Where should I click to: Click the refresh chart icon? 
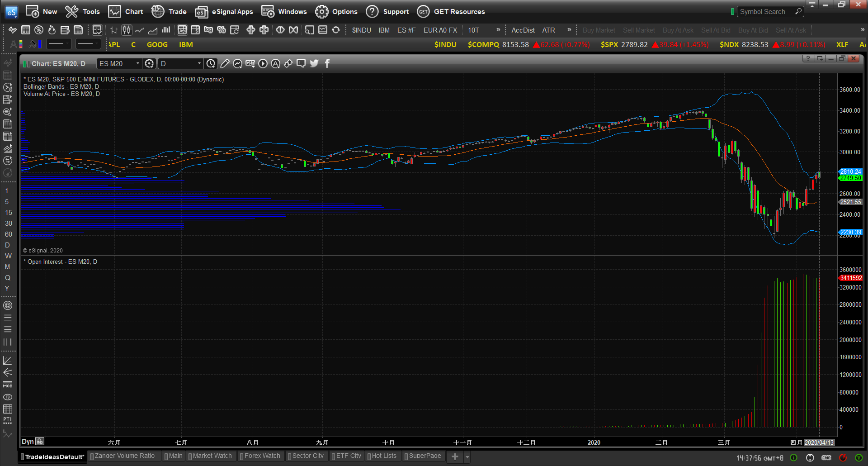point(336,30)
